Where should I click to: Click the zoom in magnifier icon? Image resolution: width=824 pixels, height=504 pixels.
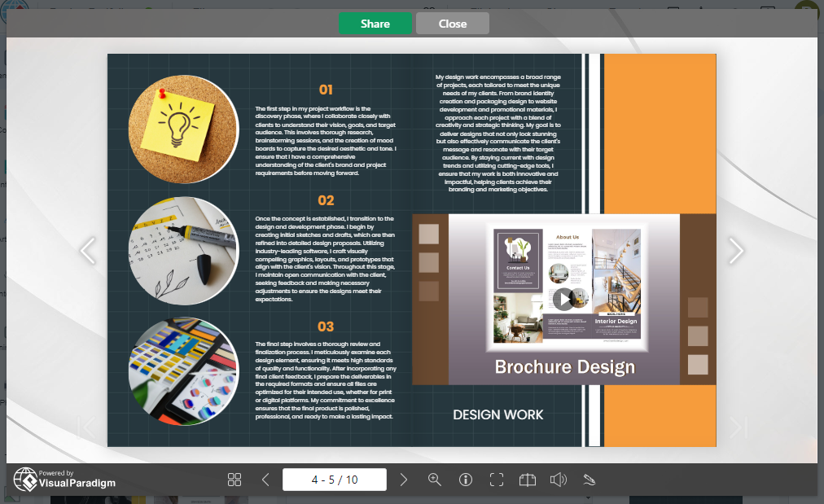point(435,480)
